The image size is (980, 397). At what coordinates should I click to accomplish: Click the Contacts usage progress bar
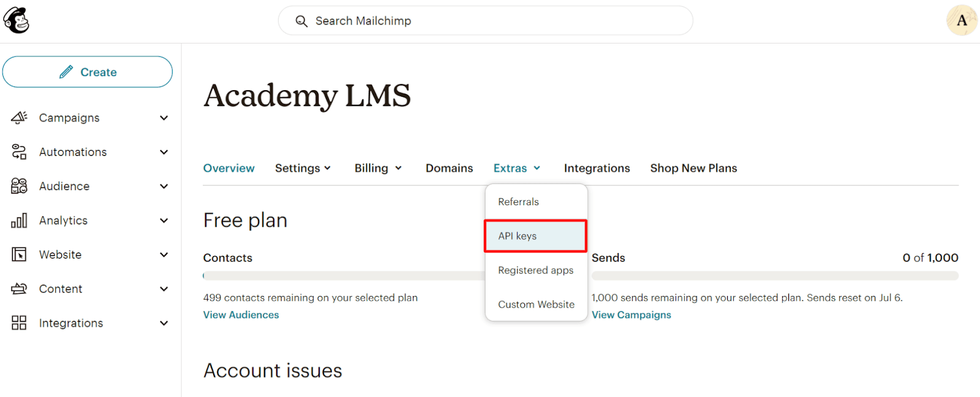pyautogui.click(x=344, y=276)
